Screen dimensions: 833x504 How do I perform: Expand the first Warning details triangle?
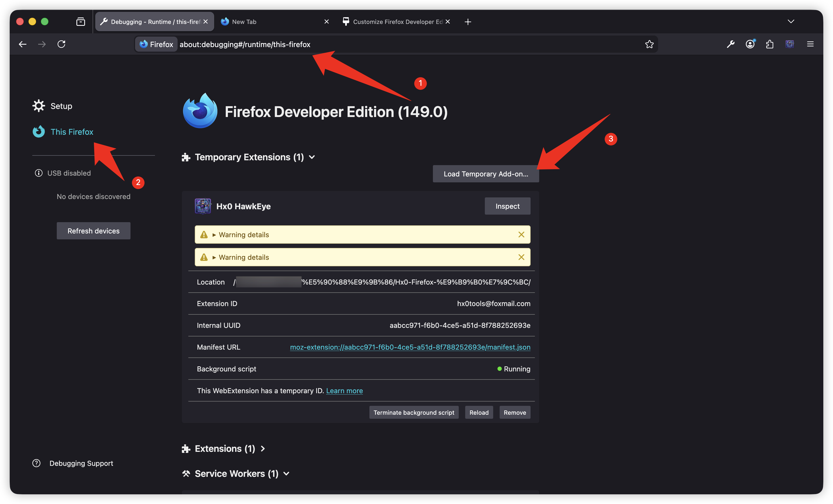[x=214, y=235]
